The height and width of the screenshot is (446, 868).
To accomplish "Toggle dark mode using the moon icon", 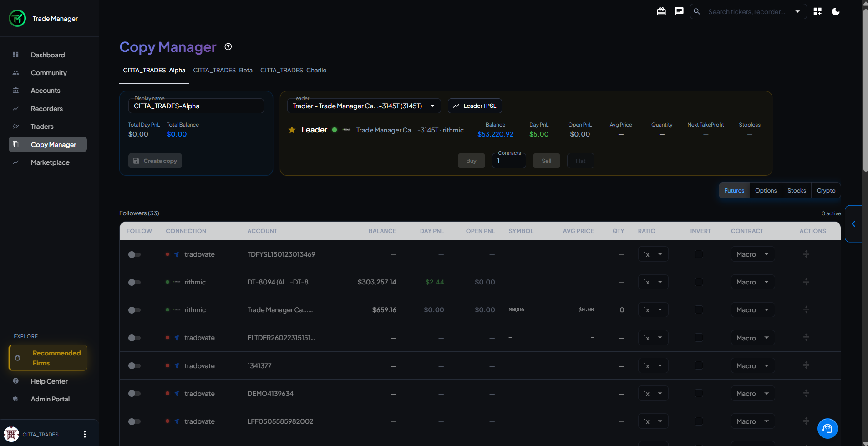I will point(836,11).
